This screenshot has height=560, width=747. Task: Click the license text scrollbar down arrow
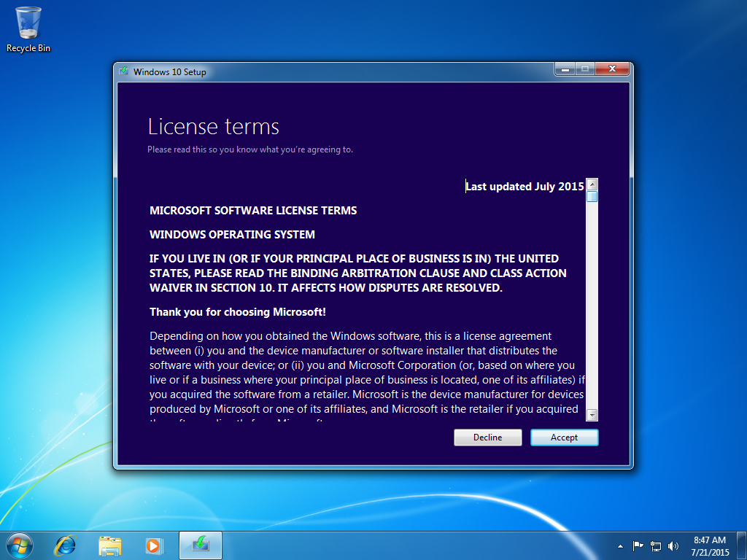(592, 415)
